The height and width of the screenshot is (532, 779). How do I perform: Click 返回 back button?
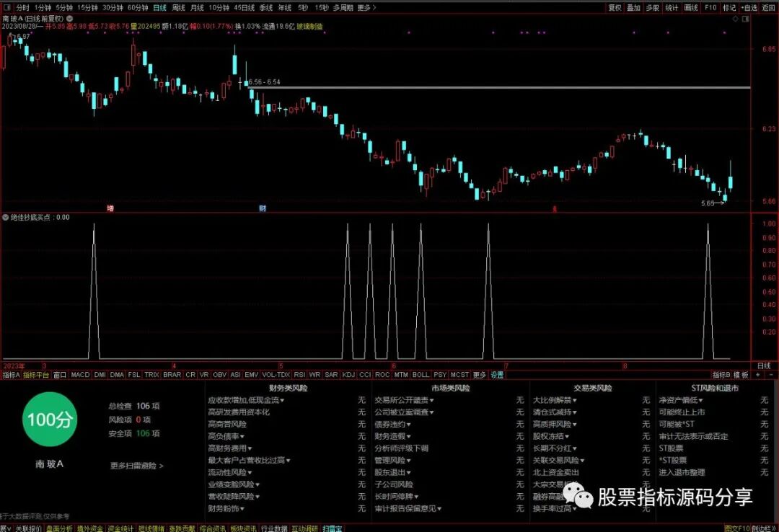coord(769,8)
